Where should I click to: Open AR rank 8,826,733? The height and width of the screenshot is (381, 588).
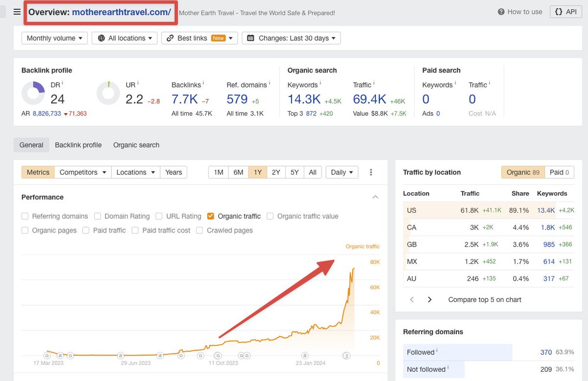click(x=47, y=114)
